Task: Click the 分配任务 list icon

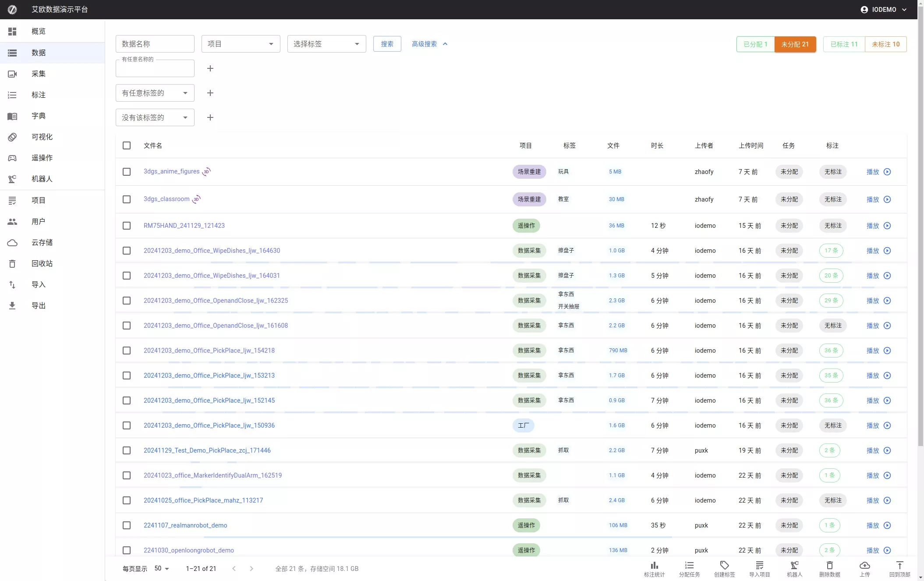Action: click(689, 566)
